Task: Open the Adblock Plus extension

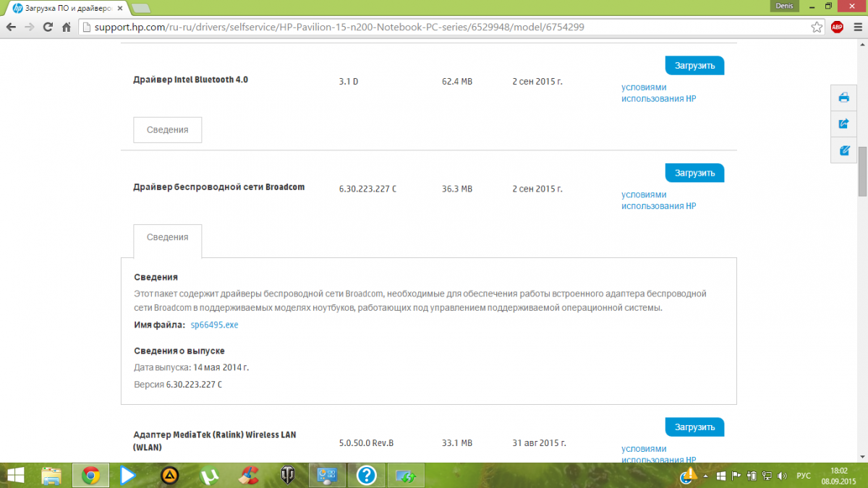Action: pyautogui.click(x=837, y=27)
